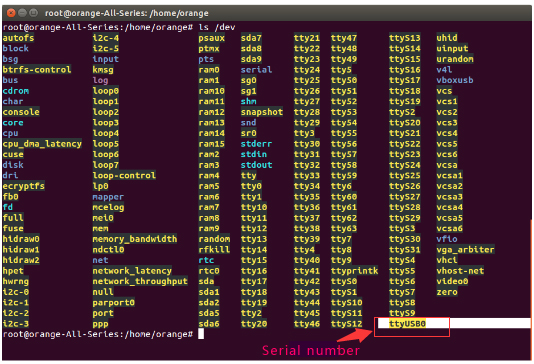Select the 'tty46' entry
Screen dimensions: 534x364
tap(307, 323)
